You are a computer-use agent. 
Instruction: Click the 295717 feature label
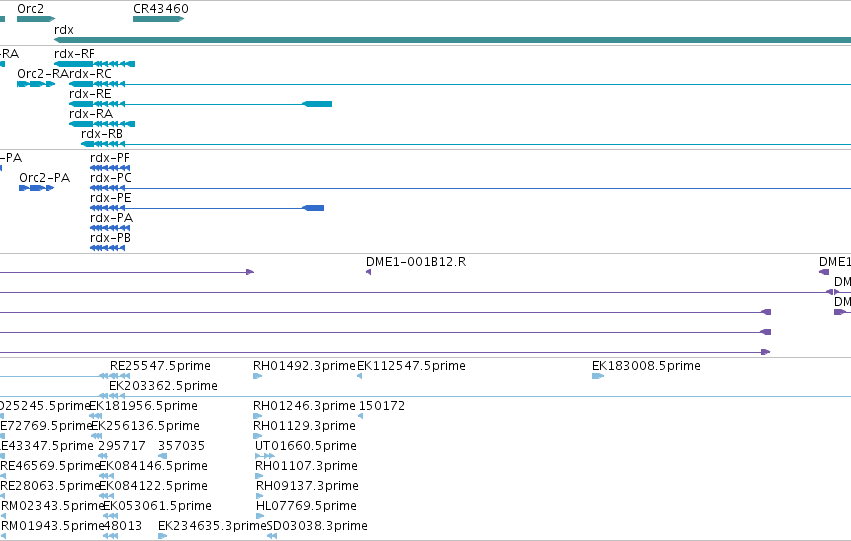[122, 446]
